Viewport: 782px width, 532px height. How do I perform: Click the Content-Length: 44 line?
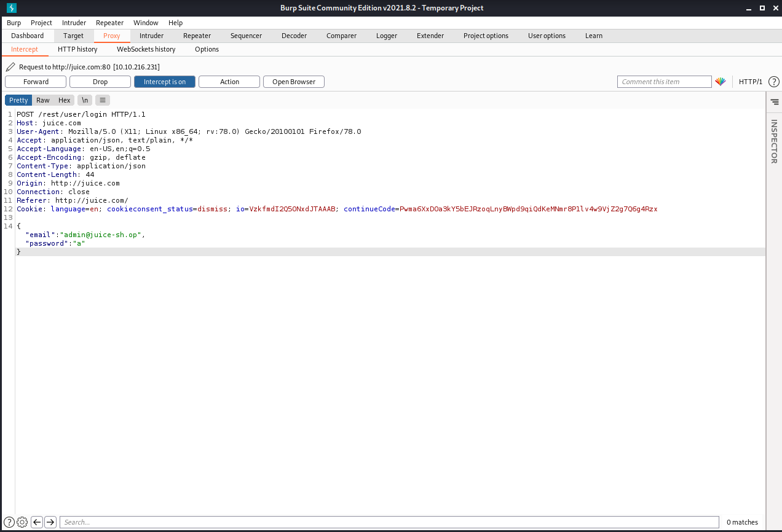[55, 174]
